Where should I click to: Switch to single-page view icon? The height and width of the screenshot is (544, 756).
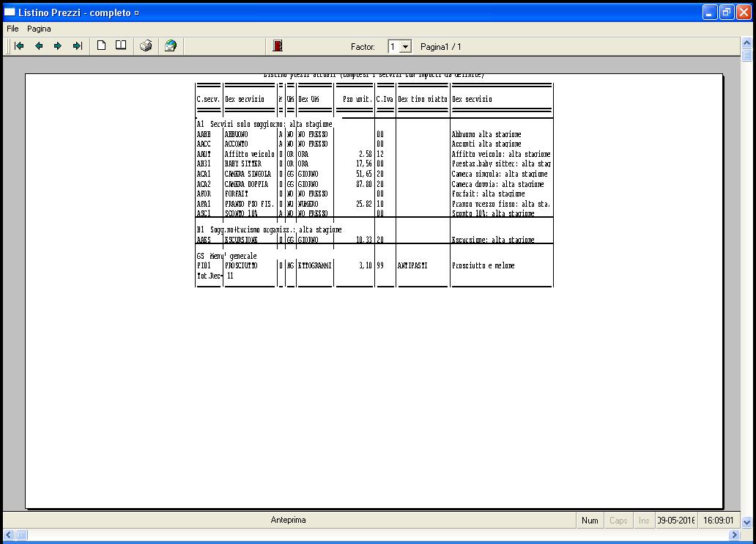click(101, 45)
